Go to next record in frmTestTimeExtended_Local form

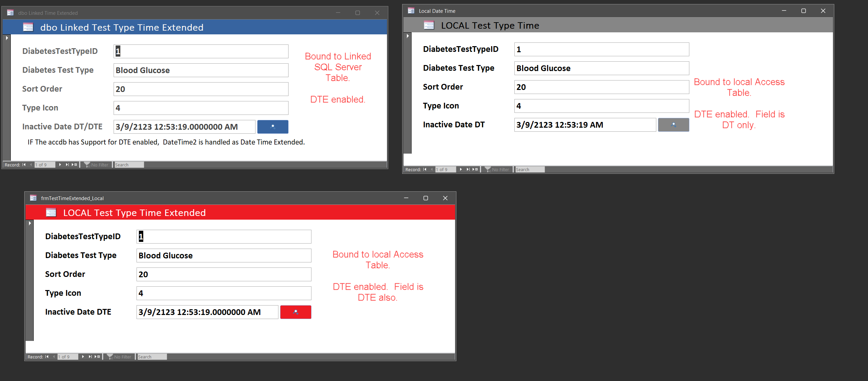click(x=83, y=357)
